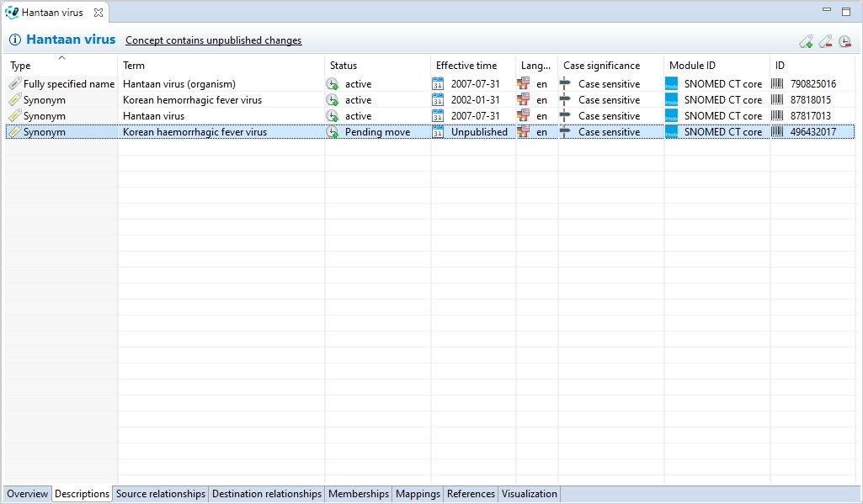The height and width of the screenshot is (504, 863).
Task: Click the info icon beside Hantaan virus title
Action: tap(14, 40)
